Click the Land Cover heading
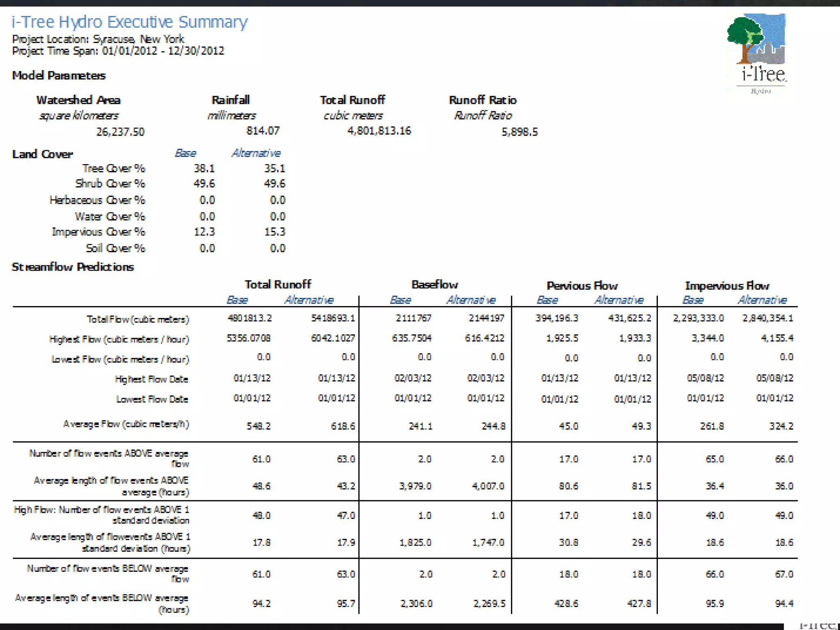Image resolution: width=840 pixels, height=630 pixels. [x=42, y=154]
